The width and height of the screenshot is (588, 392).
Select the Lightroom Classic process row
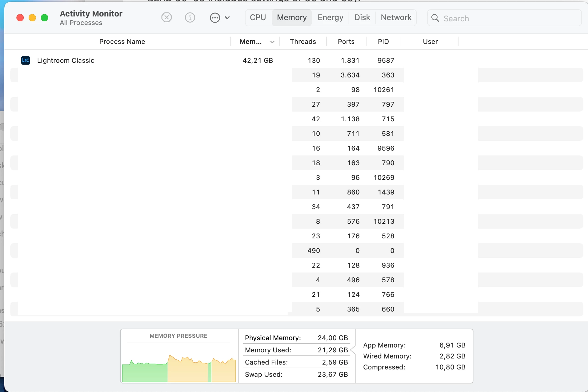[152, 60]
